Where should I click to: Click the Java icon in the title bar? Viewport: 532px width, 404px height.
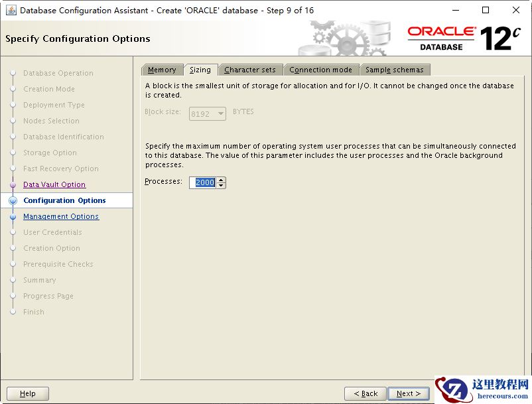[x=11, y=10]
